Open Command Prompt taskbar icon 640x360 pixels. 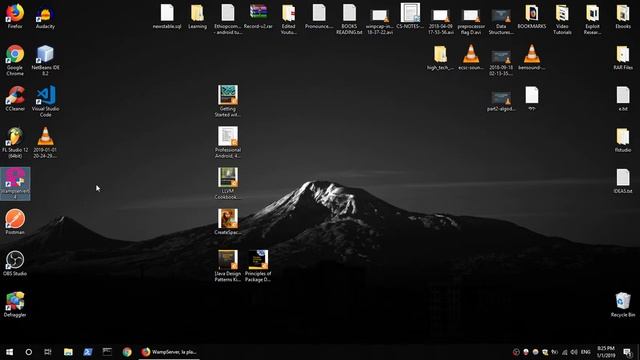point(107,352)
